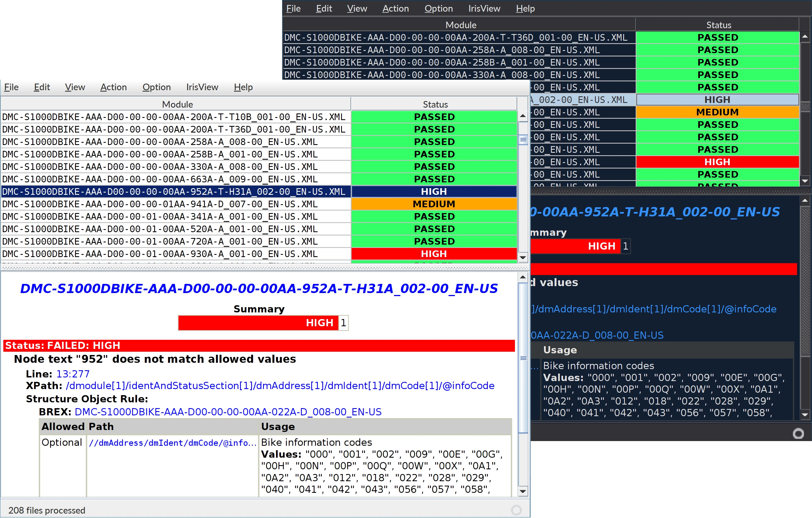Select row 00AA-930A-A_001-00_EN-US.XML in light window
Viewport: 812px width, 518px height.
259,254
